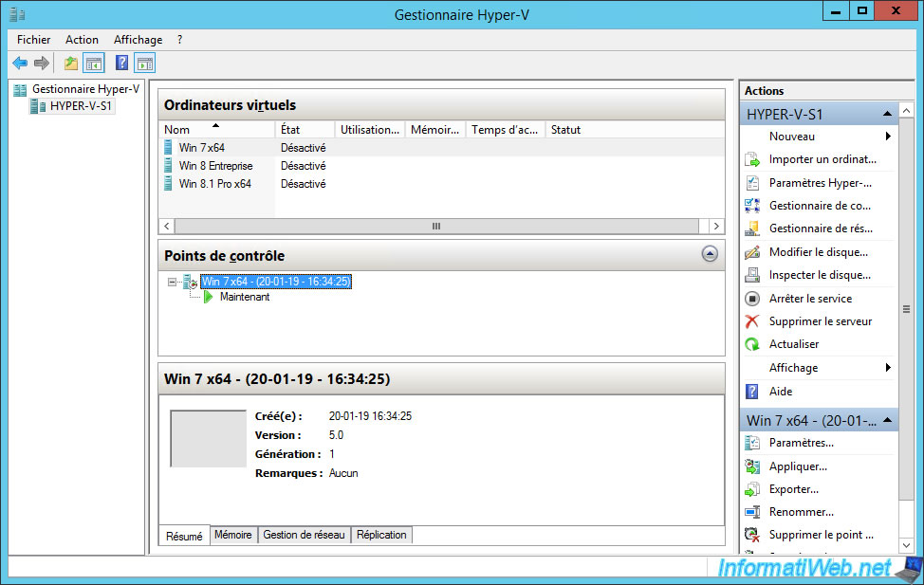Click the Arrêter le service icon
This screenshot has width=924, height=585.
[x=752, y=299]
